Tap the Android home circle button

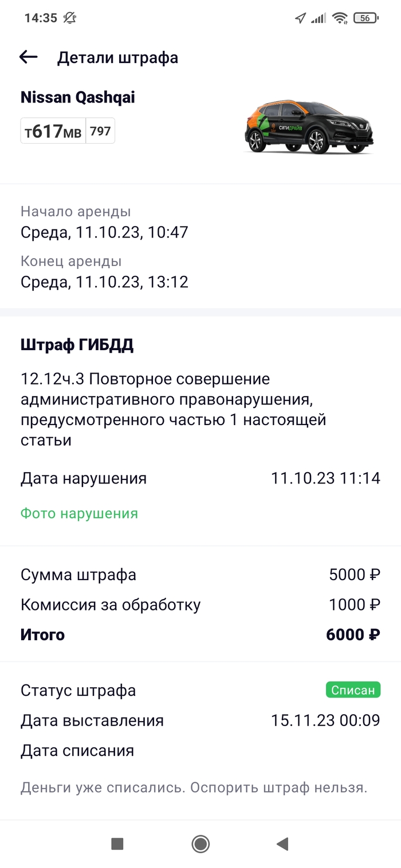click(x=200, y=843)
